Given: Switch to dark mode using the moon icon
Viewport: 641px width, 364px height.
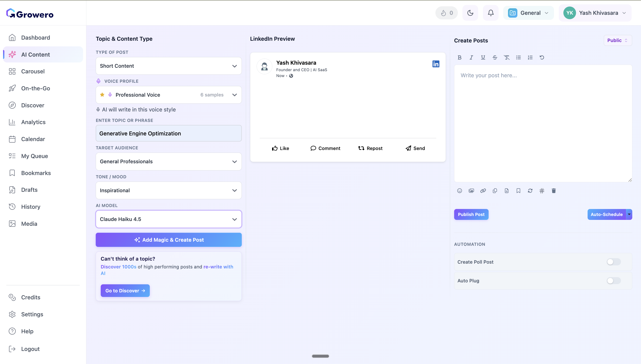Looking at the screenshot, I should click(x=470, y=13).
